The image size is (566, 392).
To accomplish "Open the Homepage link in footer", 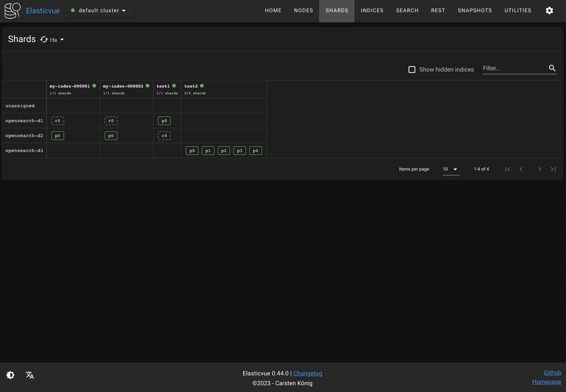I will (547, 382).
